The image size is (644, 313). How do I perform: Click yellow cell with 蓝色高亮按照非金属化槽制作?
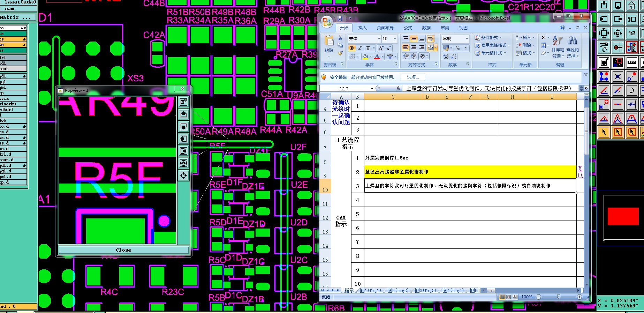pos(470,172)
